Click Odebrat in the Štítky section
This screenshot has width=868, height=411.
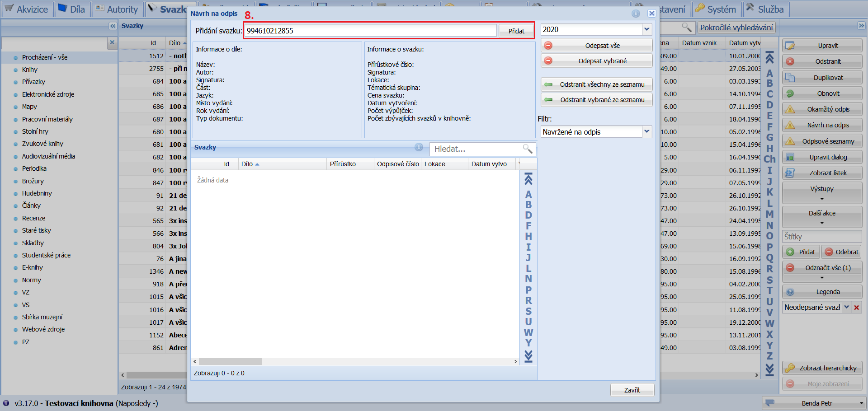[842, 252]
